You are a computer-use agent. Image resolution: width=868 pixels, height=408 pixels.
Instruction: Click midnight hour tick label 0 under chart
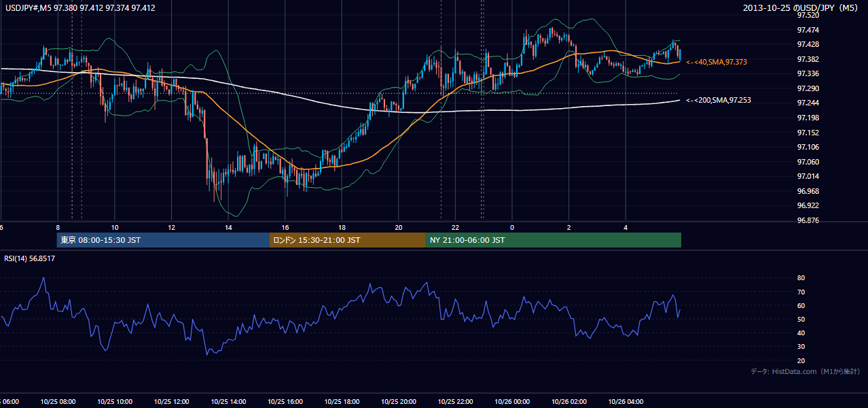[x=512, y=227]
